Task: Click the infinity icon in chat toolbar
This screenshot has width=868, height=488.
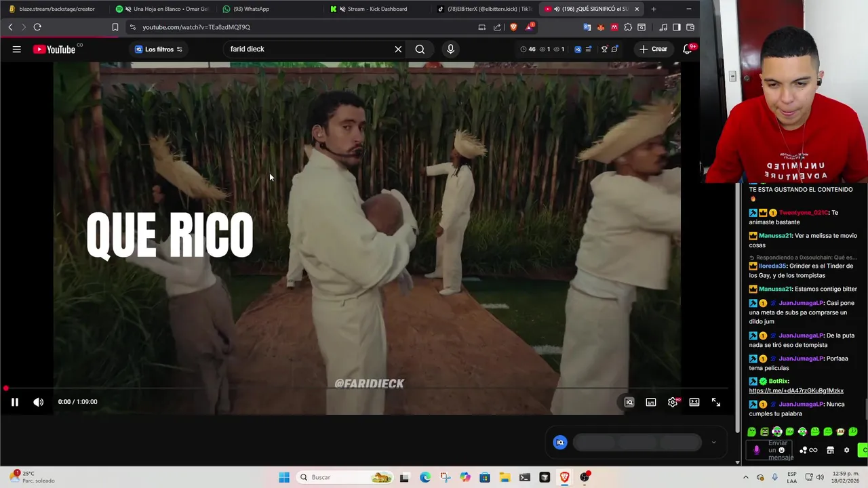Action: click(813, 450)
